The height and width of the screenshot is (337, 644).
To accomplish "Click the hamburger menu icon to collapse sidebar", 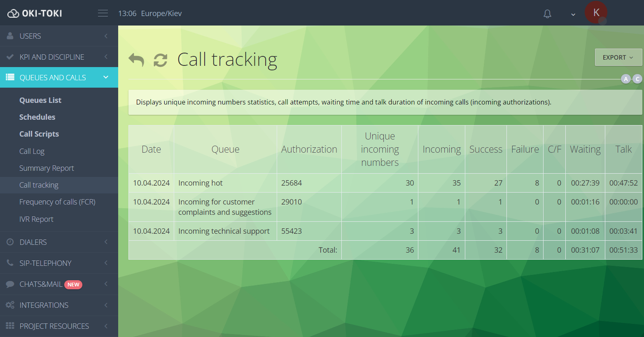I will click(103, 13).
